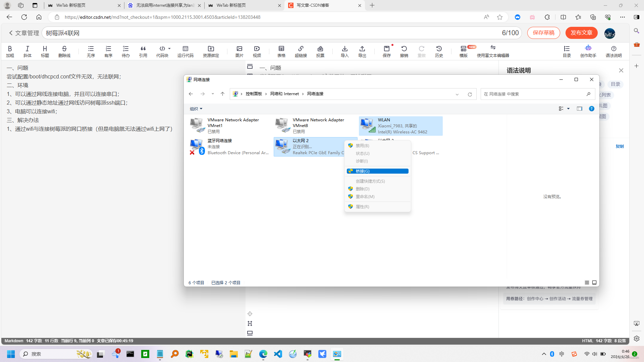Close the 语法说明 side panel
644x362 pixels.
click(621, 70)
